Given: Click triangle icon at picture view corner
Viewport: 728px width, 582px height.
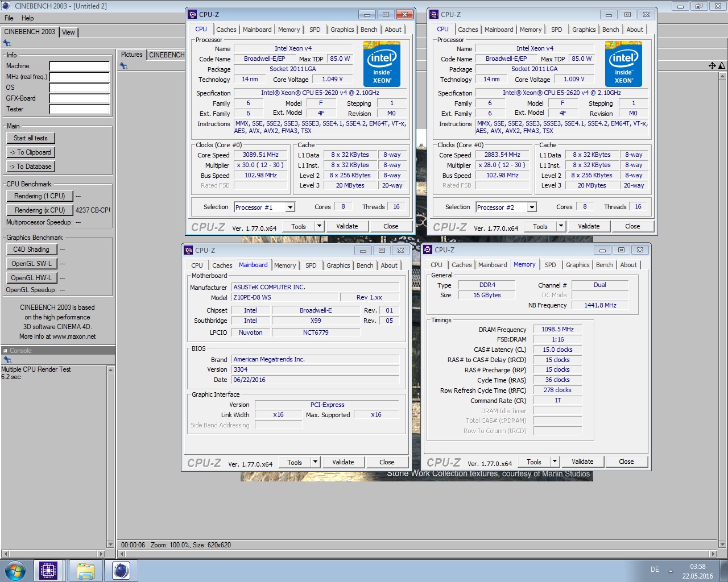Looking at the screenshot, I should click(721, 66).
